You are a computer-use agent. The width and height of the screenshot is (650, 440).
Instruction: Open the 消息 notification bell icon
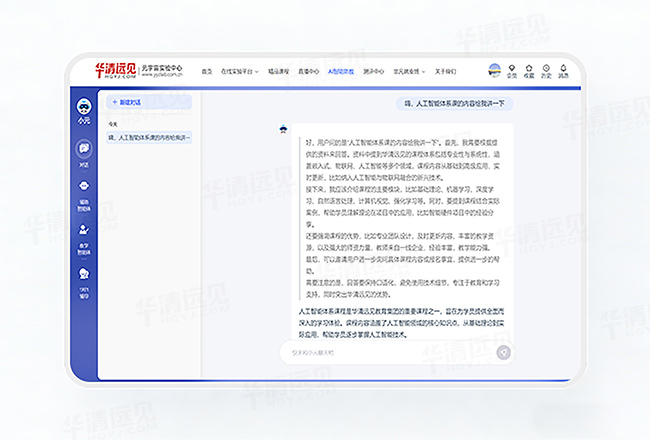click(x=563, y=71)
